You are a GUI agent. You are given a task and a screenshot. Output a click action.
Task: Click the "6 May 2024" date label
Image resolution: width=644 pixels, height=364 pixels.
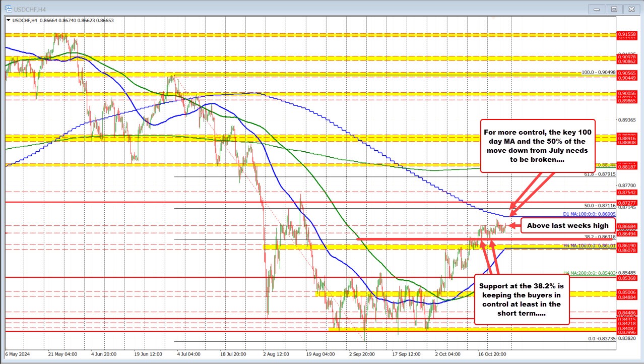pos(18,354)
